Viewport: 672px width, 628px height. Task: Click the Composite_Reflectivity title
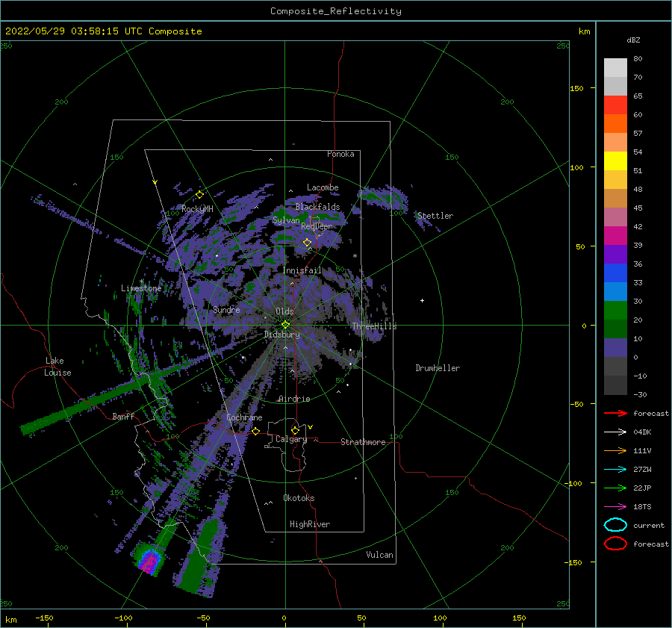336,11
